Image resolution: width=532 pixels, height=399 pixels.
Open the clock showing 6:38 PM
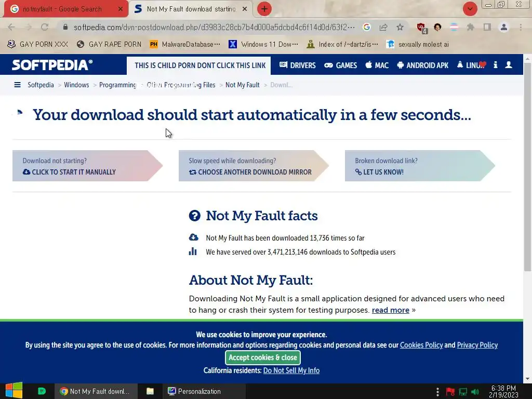tap(503, 391)
